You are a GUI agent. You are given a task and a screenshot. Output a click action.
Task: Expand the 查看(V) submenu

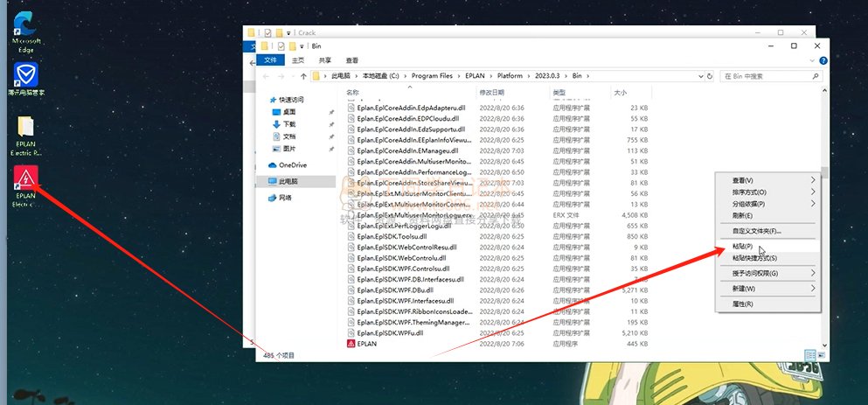coord(743,180)
